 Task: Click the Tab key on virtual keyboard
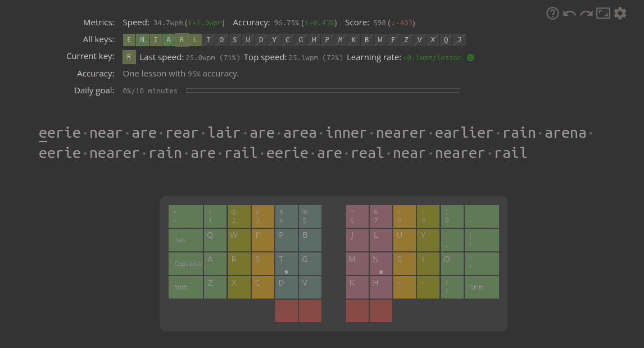tap(185, 239)
